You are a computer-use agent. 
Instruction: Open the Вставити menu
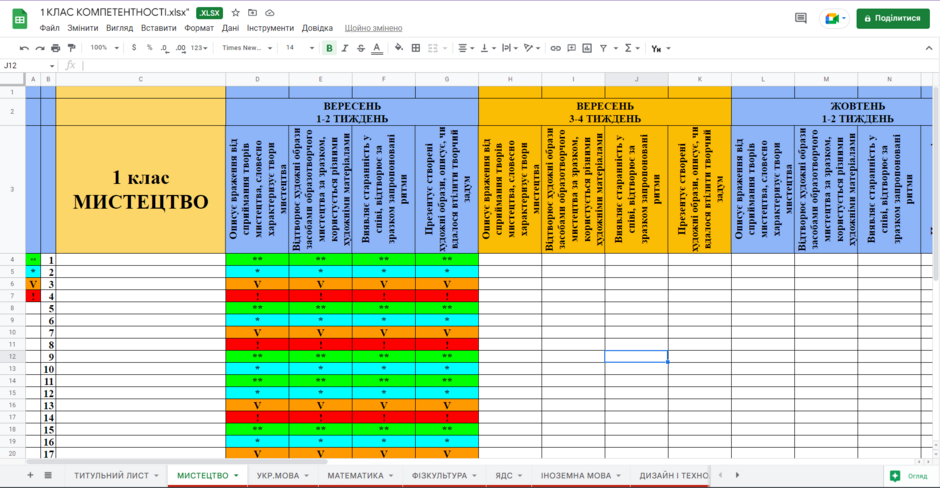tap(158, 28)
